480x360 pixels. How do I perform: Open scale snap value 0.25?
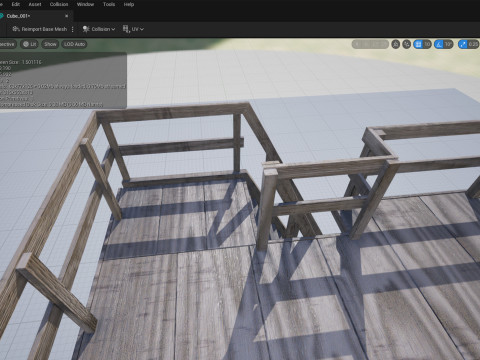pyautogui.click(x=473, y=44)
